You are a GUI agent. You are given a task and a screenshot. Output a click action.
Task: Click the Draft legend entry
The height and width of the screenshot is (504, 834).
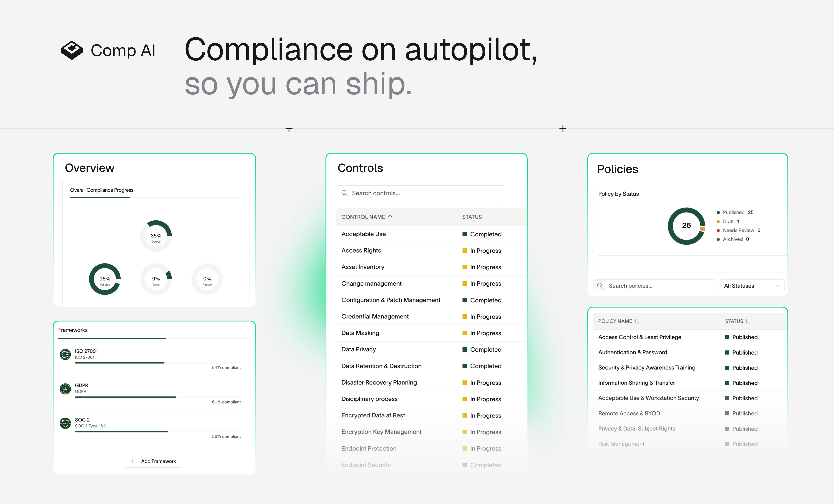point(728,221)
